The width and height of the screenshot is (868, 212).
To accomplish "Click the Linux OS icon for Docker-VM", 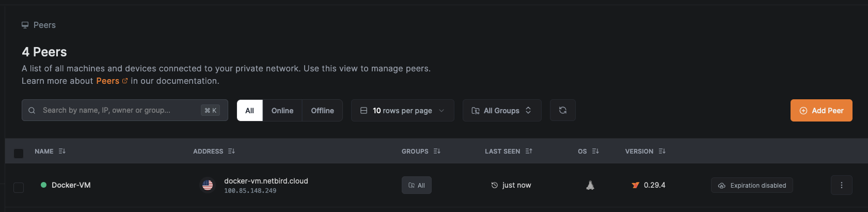I will [590, 185].
